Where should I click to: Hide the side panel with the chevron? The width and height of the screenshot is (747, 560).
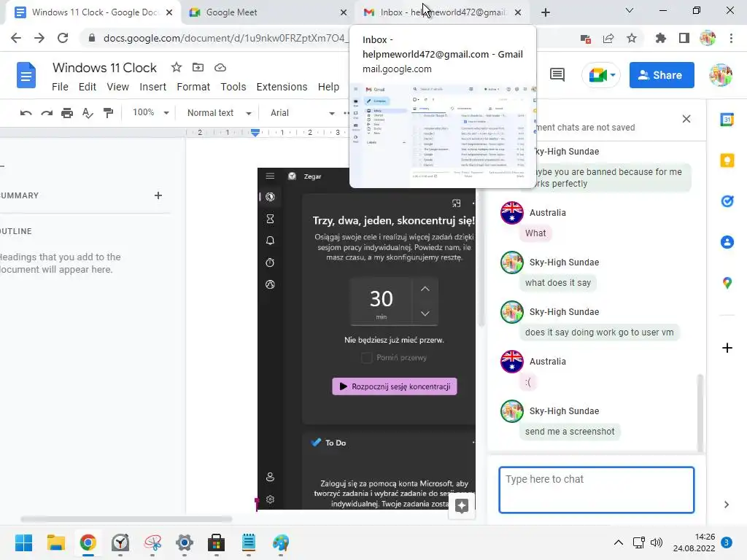(727, 505)
